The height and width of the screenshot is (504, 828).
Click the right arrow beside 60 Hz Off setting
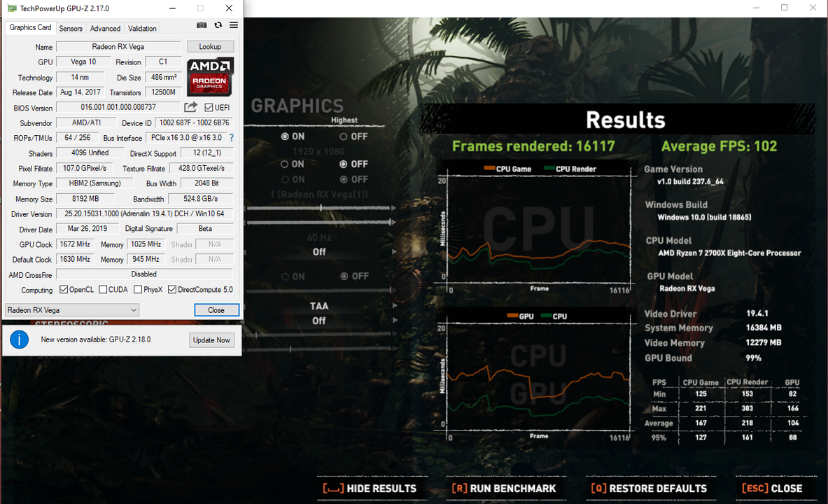click(394, 252)
